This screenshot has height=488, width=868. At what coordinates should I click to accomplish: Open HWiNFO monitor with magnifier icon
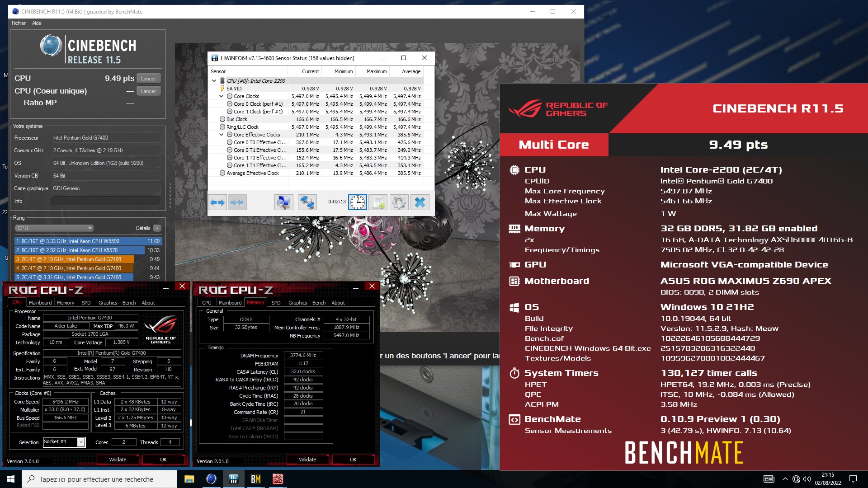coord(283,202)
